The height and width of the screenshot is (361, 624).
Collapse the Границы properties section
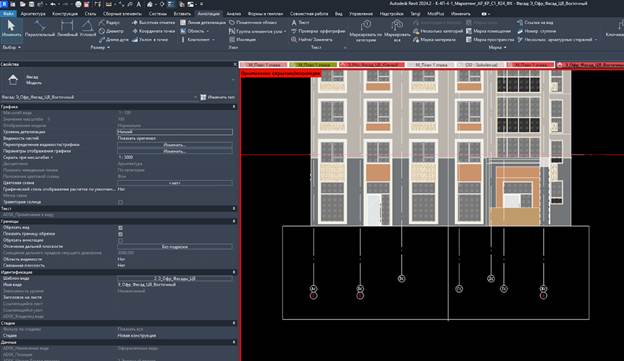tap(234, 221)
